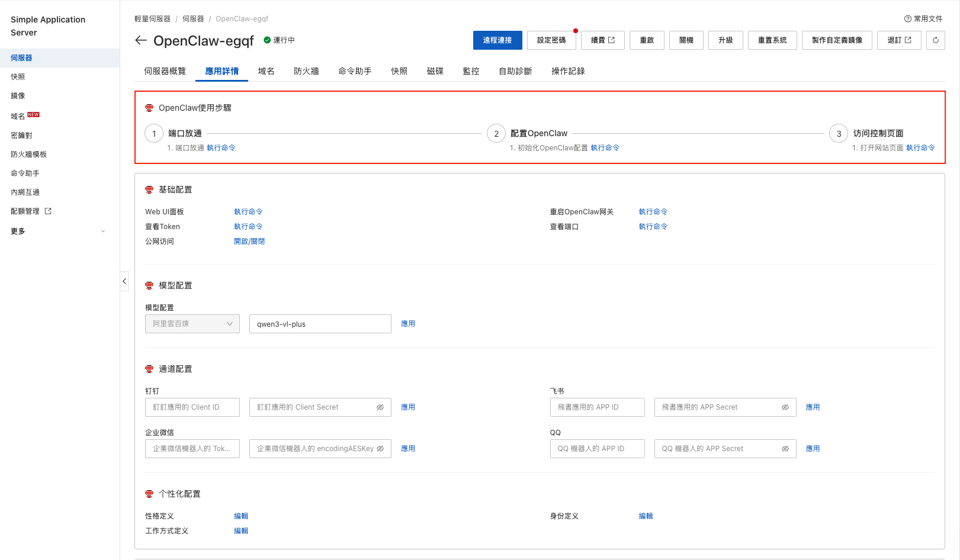The image size is (960, 560).
Task: Switch to the 防火牆 tab
Action: 306,71
